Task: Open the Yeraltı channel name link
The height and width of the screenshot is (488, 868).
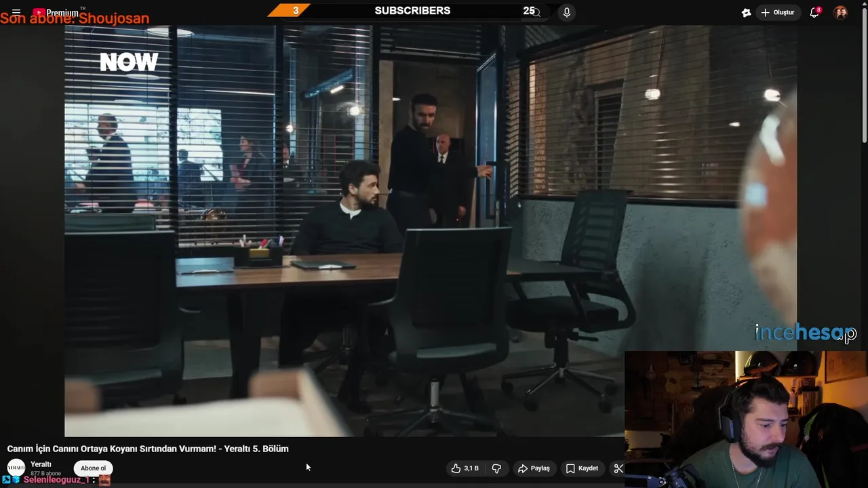Action: click(41, 464)
